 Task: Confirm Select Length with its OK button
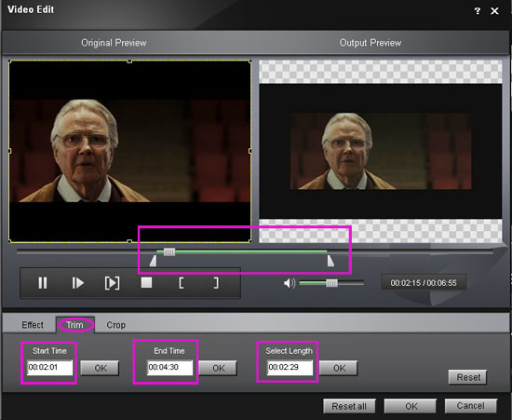339,368
